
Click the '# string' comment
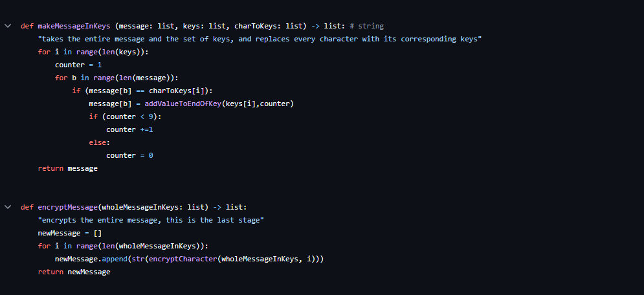coord(366,27)
